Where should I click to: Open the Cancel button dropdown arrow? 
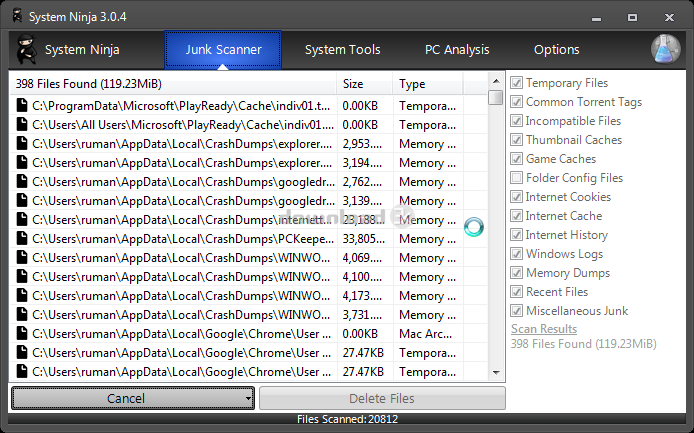[x=248, y=398]
